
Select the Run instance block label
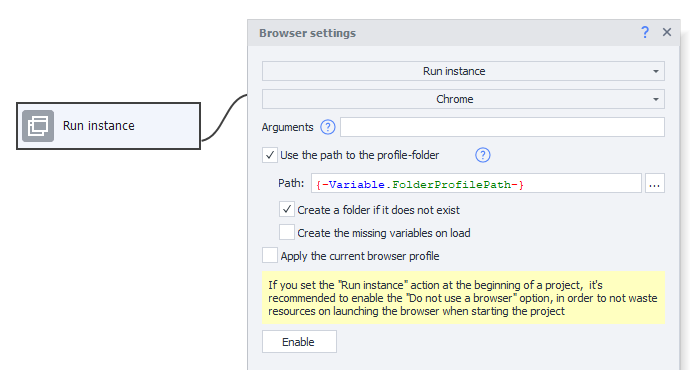point(99,126)
